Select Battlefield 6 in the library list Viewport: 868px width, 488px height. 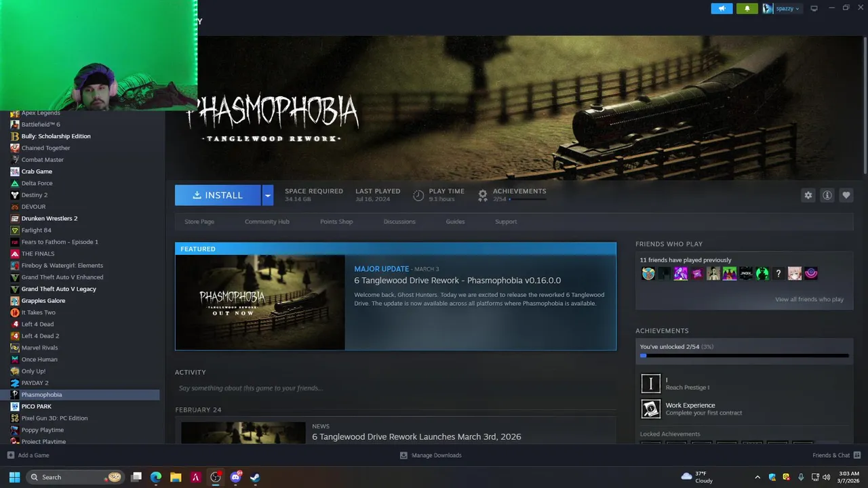[41, 125]
